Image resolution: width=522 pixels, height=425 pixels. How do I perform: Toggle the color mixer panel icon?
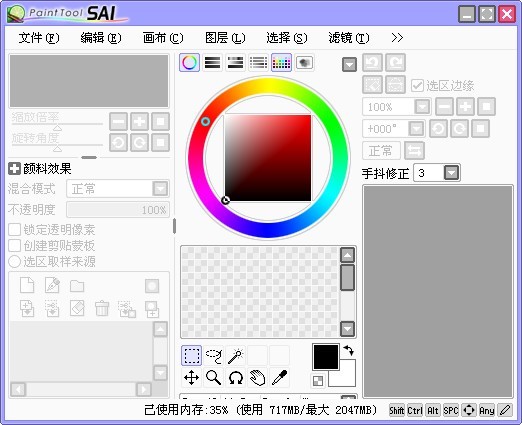click(258, 62)
